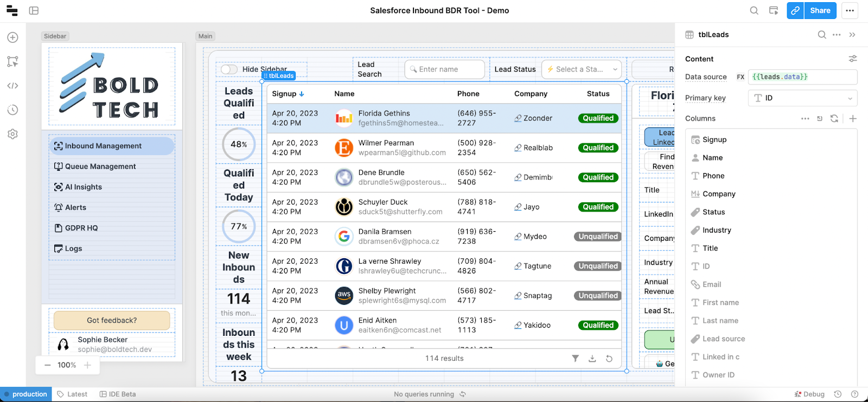
Task: Open tblLeads inspector more options
Action: tap(837, 35)
